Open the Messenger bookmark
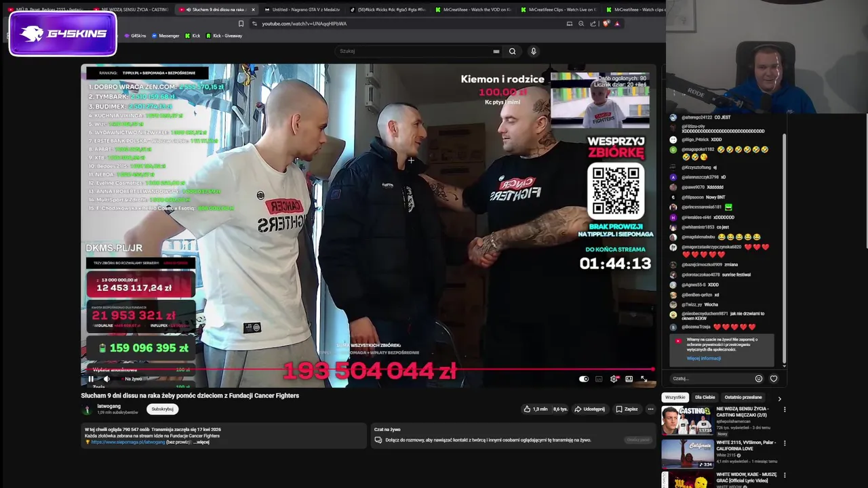Screen dimensions: 868x488 [x=165, y=36]
